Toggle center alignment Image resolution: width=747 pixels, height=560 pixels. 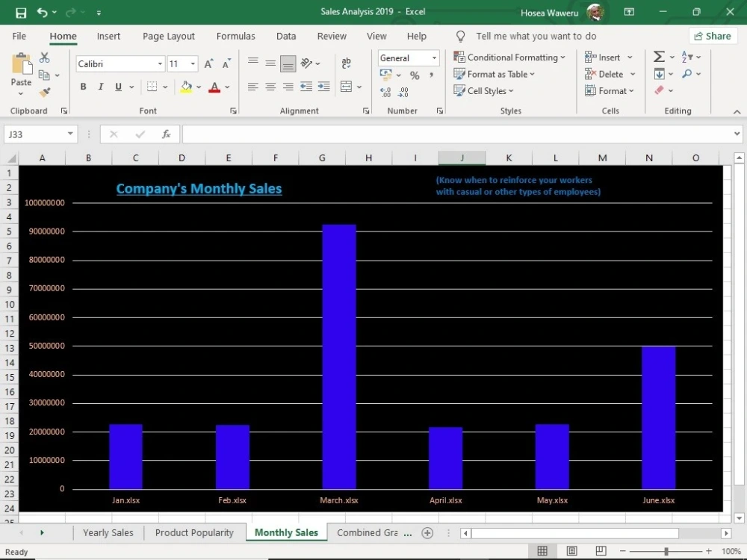click(x=270, y=87)
